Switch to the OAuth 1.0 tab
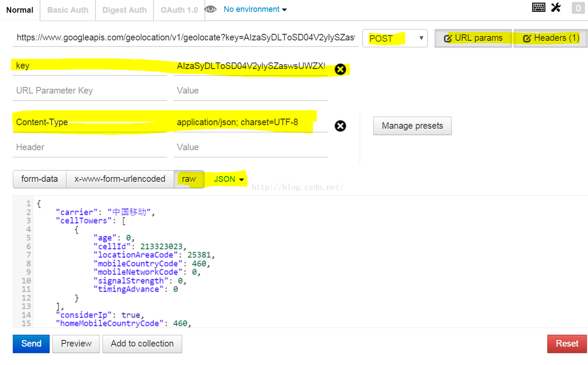The image size is (588, 365). coord(179,10)
